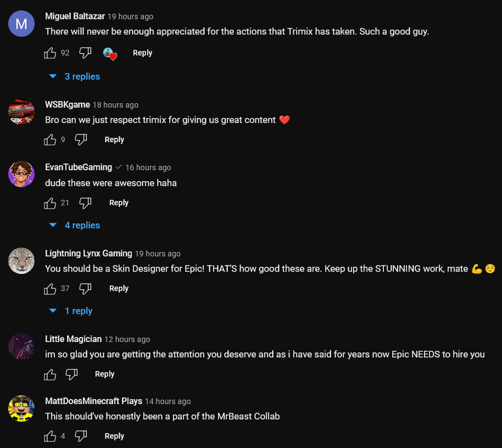Screen dimensions: 502x448
Task: Open EvanTubeGaming channel name link
Action: point(78,167)
